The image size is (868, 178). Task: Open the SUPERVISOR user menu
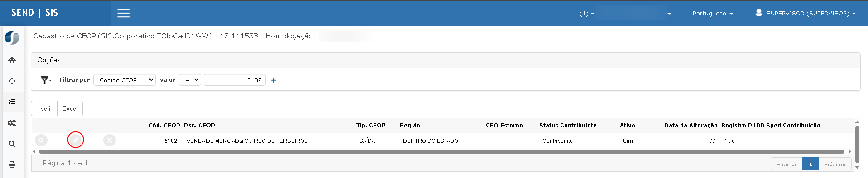pyautogui.click(x=806, y=13)
